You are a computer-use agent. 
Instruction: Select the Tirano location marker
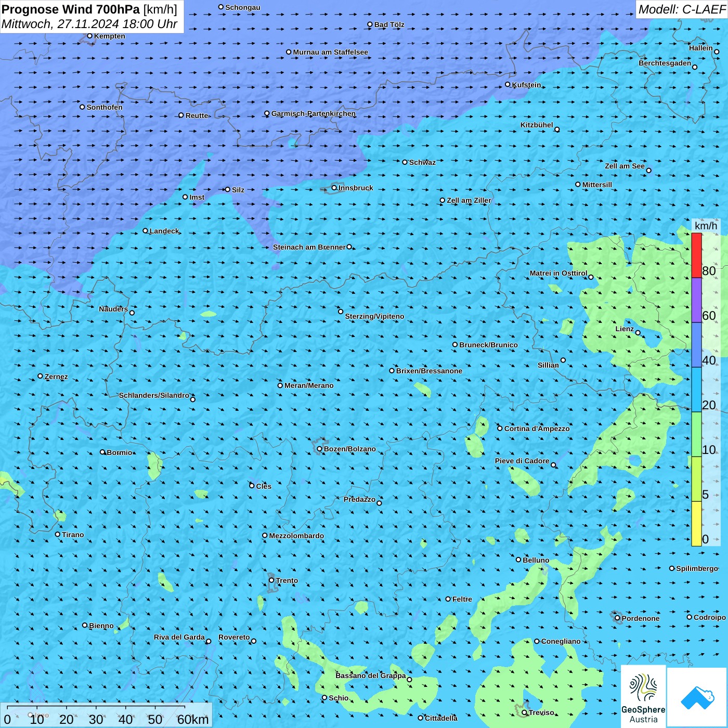click(x=58, y=534)
